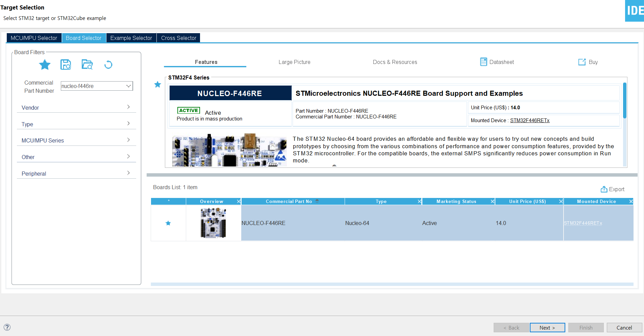
Task: Open STM32F446RETx link in details panel
Action: coord(529,120)
